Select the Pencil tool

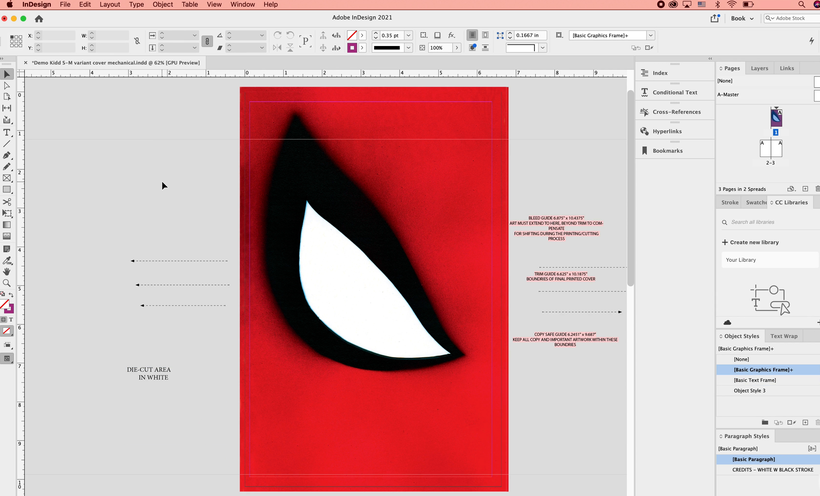[7, 167]
